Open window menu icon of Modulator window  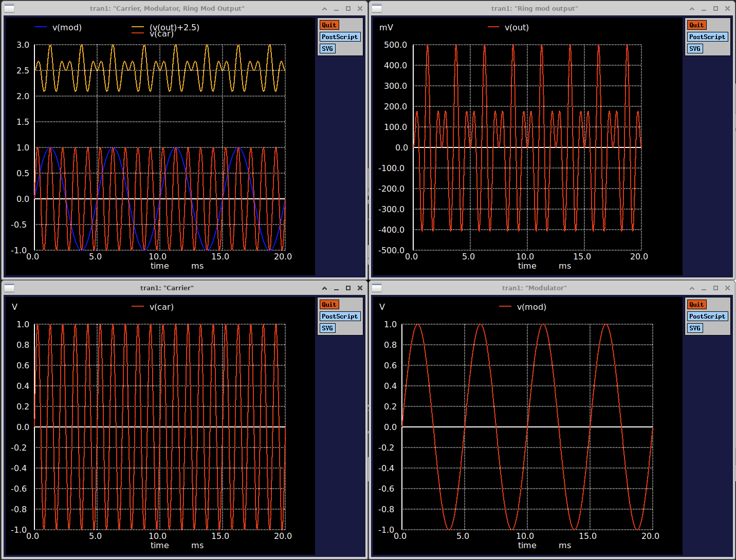[x=377, y=288]
